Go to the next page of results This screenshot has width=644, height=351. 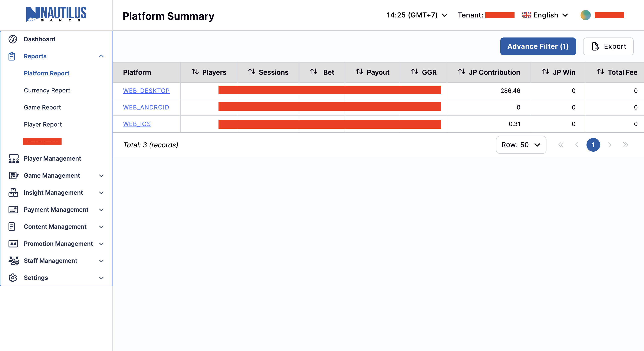pos(609,145)
